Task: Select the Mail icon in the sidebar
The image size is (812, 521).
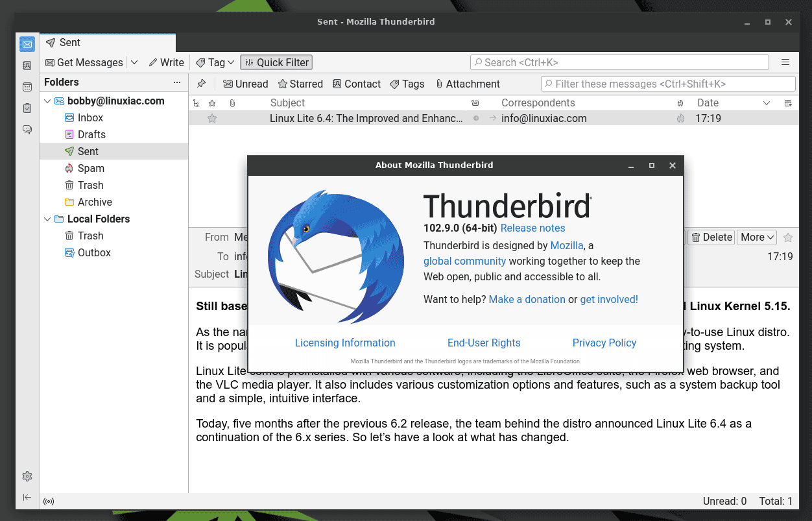Action: 27,43
